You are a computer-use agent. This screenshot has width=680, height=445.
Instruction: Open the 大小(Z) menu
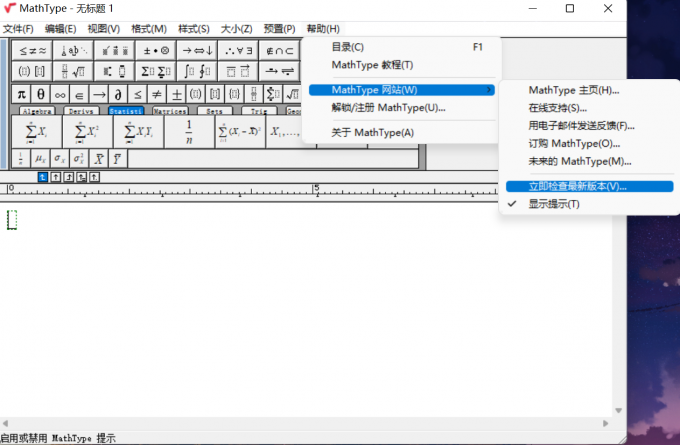click(x=236, y=29)
